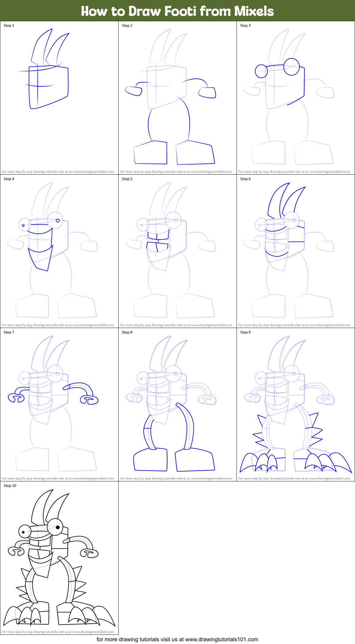Viewport: 355px width, 644px height.
Task: Open the Step 1 drawing thumbnail
Action: click(59, 98)
